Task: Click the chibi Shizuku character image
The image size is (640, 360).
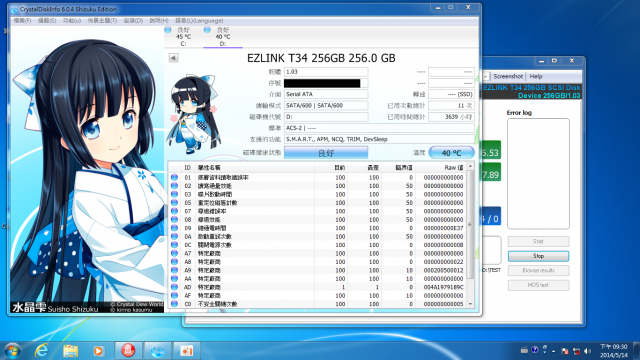Action: pyautogui.click(x=193, y=114)
